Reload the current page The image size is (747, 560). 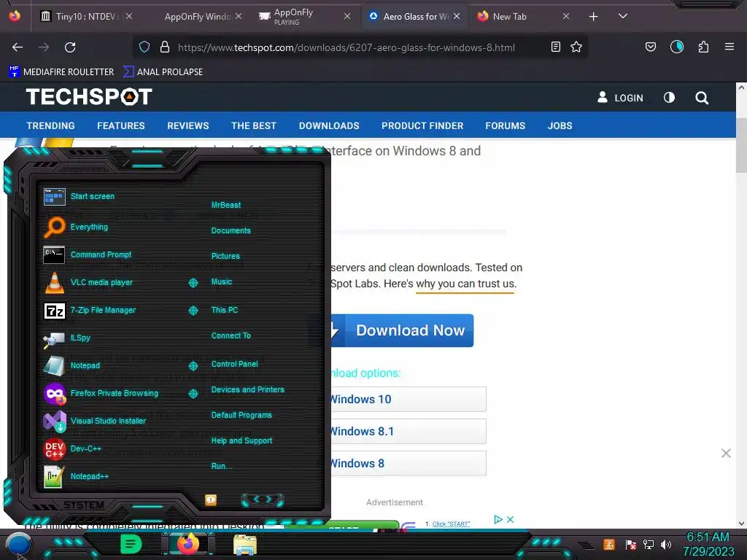point(70,47)
